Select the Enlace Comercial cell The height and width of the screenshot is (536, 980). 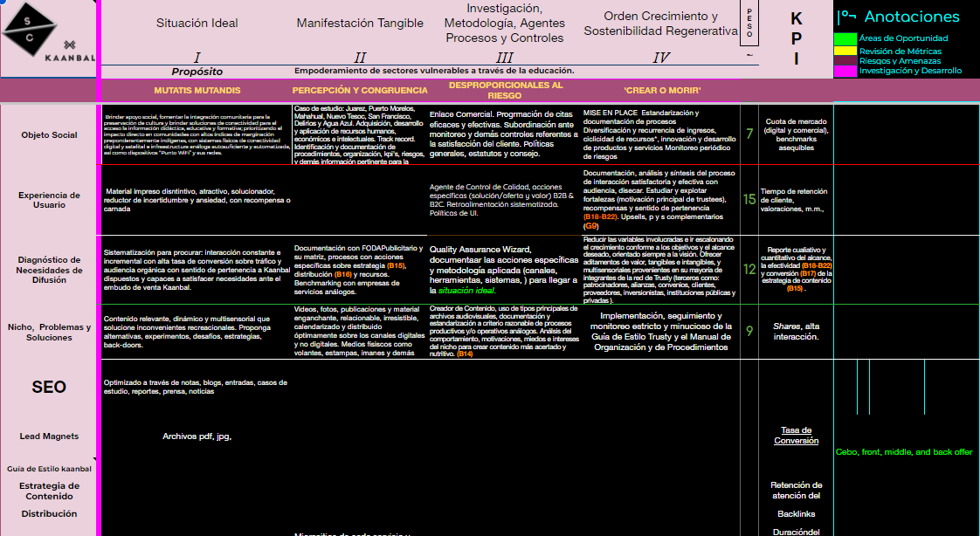click(x=505, y=134)
